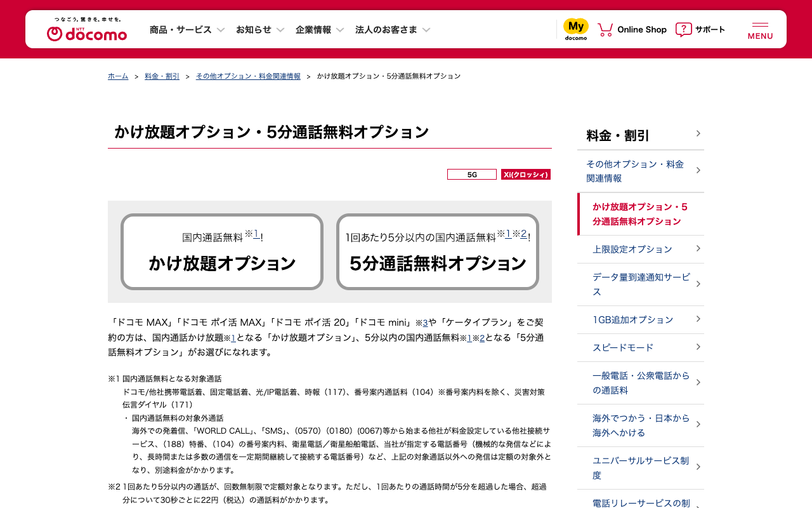Click the Online Shop text link
This screenshot has width=812, height=508.
tap(642, 29)
